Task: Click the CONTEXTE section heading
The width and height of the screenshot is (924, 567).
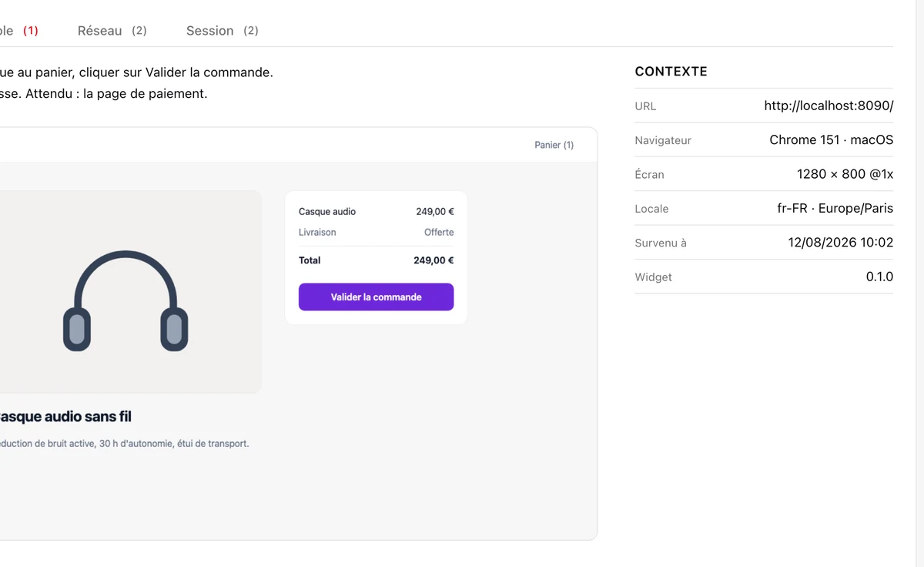Action: point(671,71)
